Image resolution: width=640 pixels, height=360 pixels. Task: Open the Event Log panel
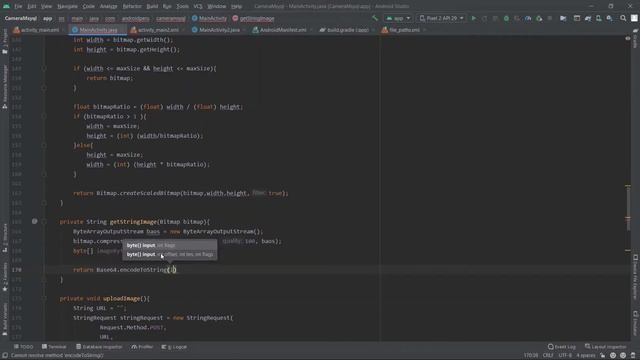click(562, 347)
